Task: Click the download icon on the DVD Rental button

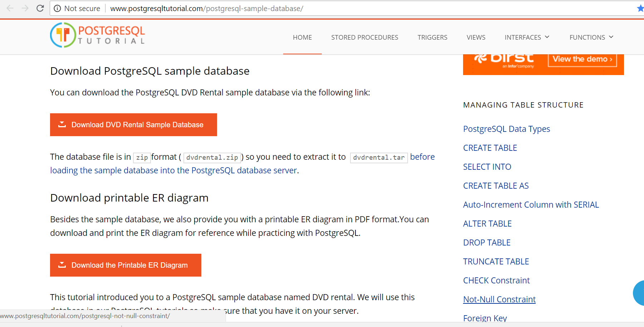Action: pyautogui.click(x=62, y=124)
